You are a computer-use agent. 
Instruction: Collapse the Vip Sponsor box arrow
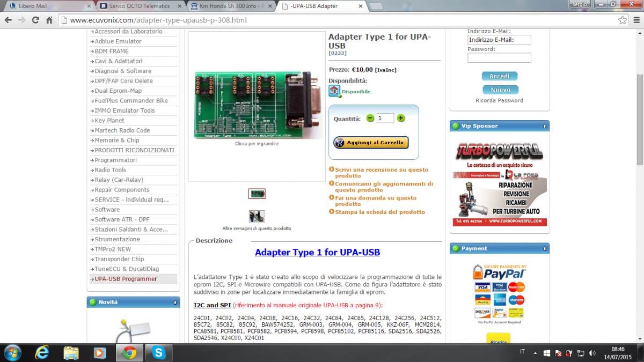pyautogui.click(x=545, y=126)
